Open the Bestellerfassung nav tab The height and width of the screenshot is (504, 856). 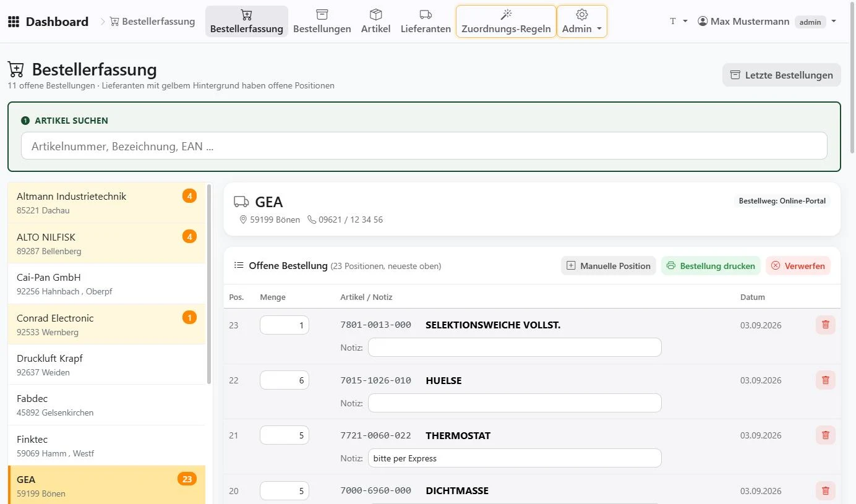coord(247,22)
